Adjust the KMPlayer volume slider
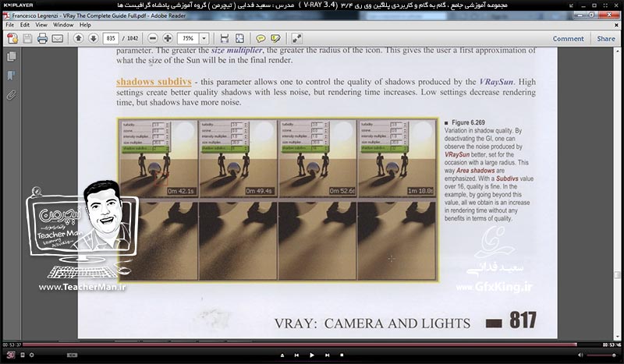This screenshot has height=364, width=624. 601,355
